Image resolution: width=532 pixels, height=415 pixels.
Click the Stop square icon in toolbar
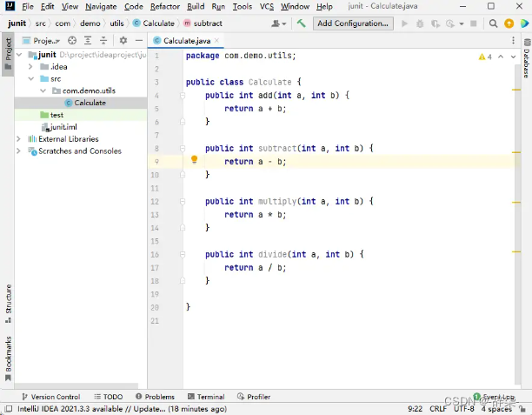[x=473, y=23]
